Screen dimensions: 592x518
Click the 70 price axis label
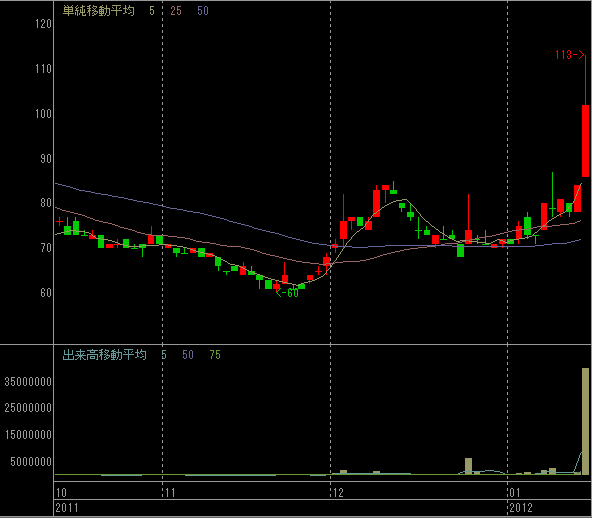pyautogui.click(x=46, y=248)
